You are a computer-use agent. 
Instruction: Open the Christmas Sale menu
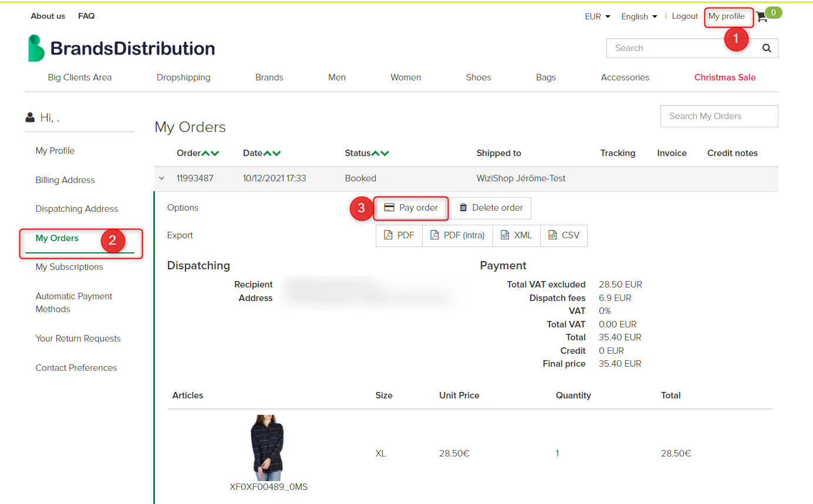click(x=725, y=77)
